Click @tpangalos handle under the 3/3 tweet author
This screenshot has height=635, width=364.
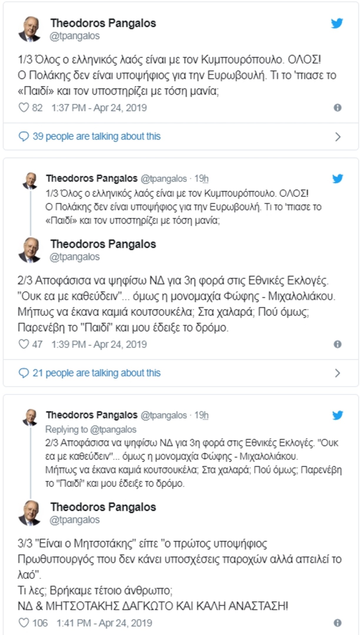click(x=75, y=520)
